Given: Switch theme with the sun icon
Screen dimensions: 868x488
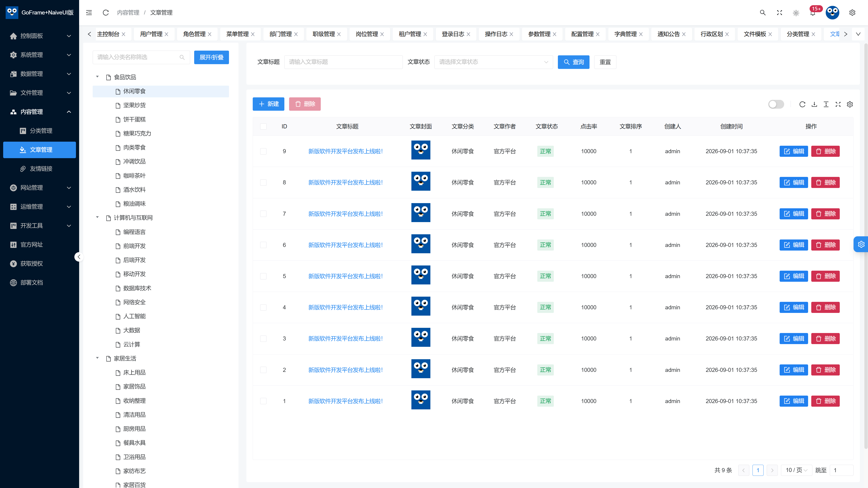Looking at the screenshot, I should point(796,13).
